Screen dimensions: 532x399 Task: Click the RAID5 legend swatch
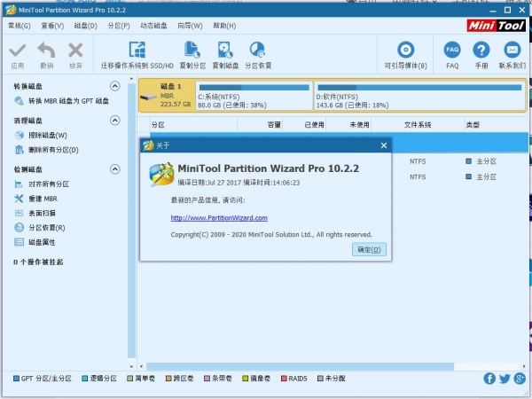point(284,379)
